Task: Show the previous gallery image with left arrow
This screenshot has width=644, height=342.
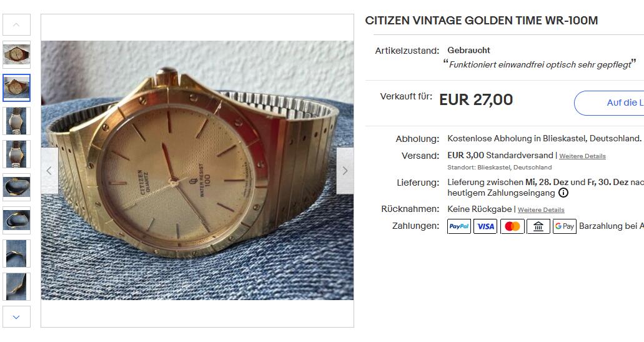Action: point(49,171)
